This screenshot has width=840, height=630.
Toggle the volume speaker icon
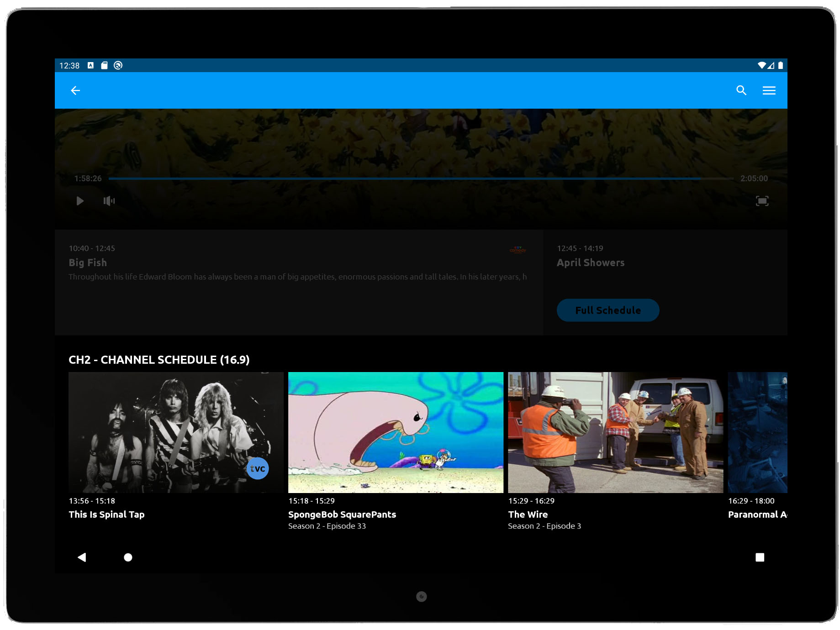[x=109, y=201]
